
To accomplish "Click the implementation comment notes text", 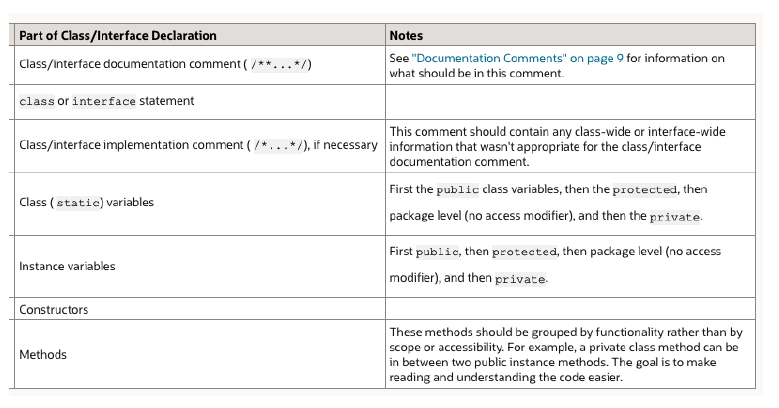I will pyautogui.click(x=557, y=147).
